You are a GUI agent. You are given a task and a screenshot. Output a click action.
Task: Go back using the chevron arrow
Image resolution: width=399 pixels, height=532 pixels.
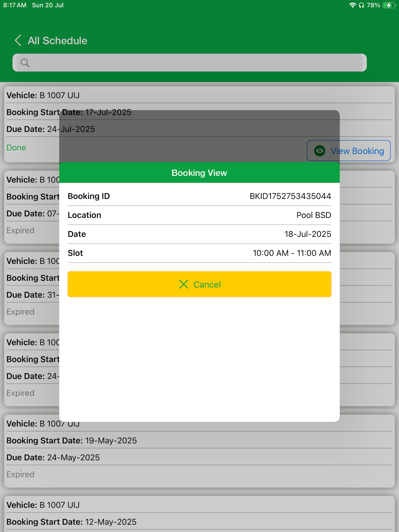(18, 40)
